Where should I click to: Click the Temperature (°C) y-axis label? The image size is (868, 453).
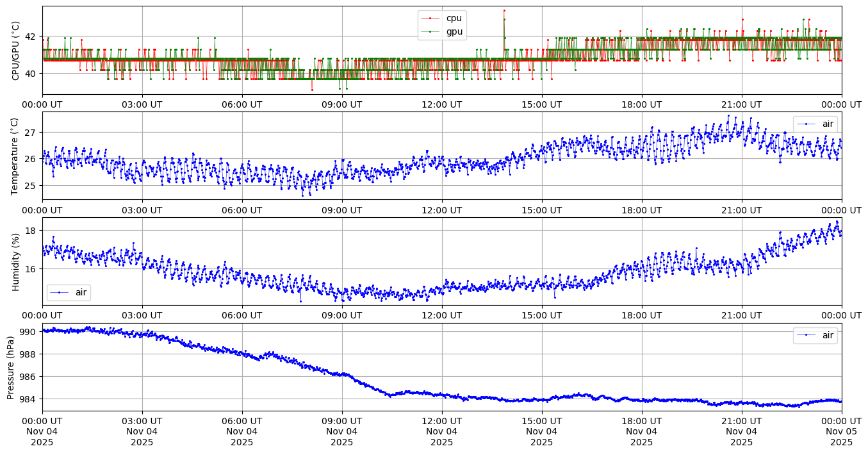[16, 156]
